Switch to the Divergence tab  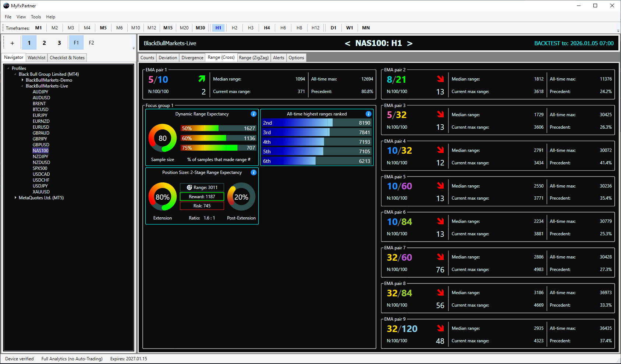(192, 57)
